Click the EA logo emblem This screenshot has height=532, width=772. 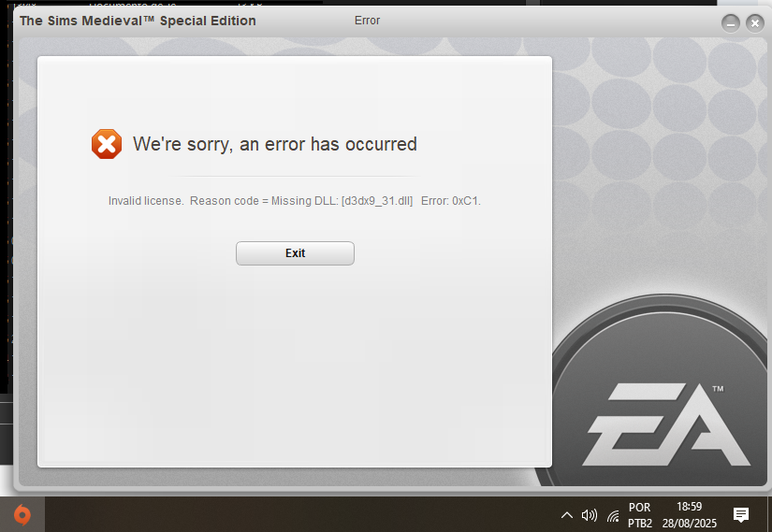[x=665, y=424]
